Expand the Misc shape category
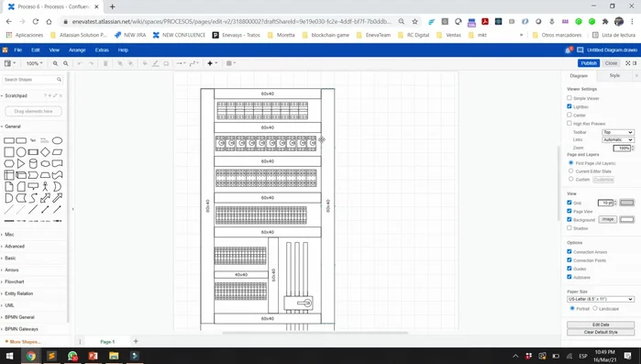641x364 pixels. [x=9, y=235]
